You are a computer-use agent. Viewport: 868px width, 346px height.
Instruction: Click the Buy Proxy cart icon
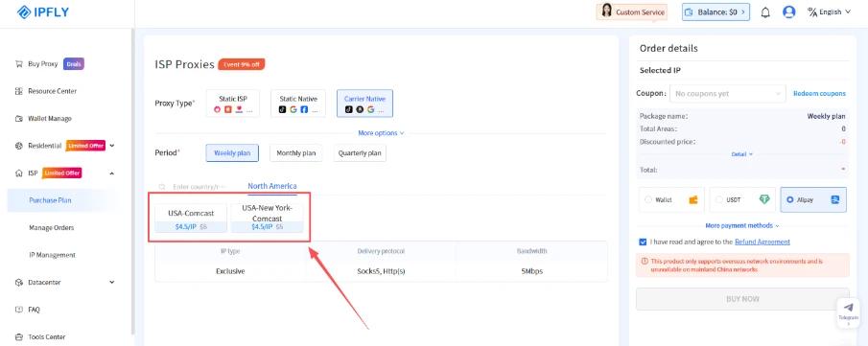coord(18,64)
